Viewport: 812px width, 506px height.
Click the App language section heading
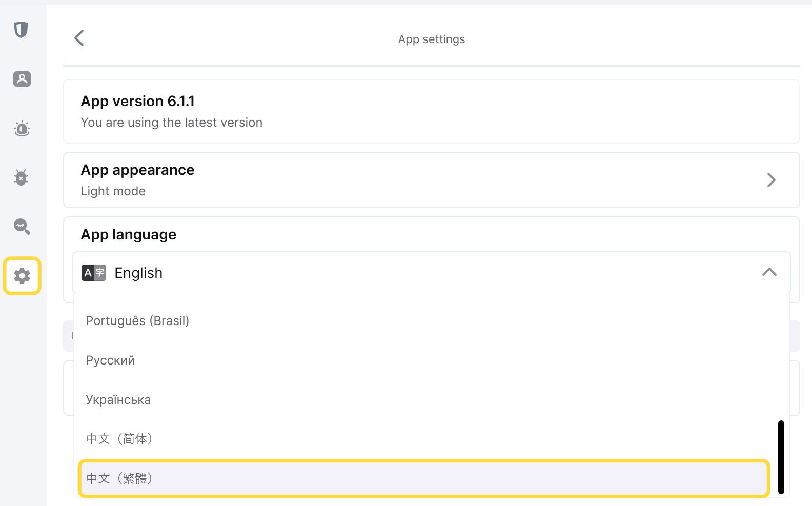[129, 235]
